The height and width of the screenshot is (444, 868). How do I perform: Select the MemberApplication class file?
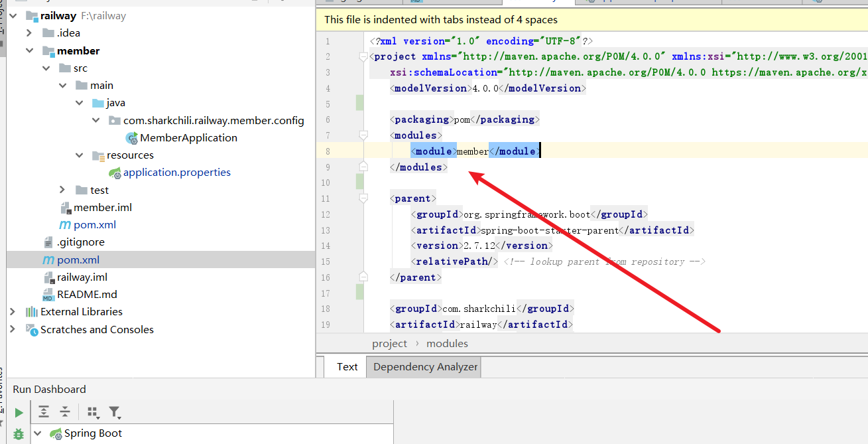188,137
